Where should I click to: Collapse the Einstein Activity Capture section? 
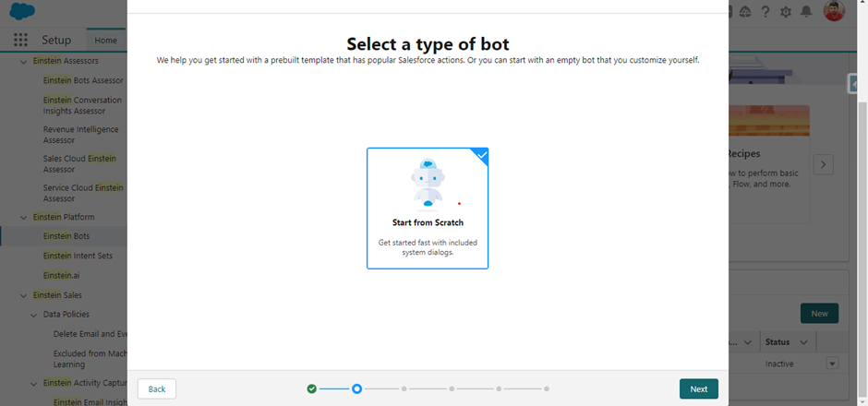33,383
